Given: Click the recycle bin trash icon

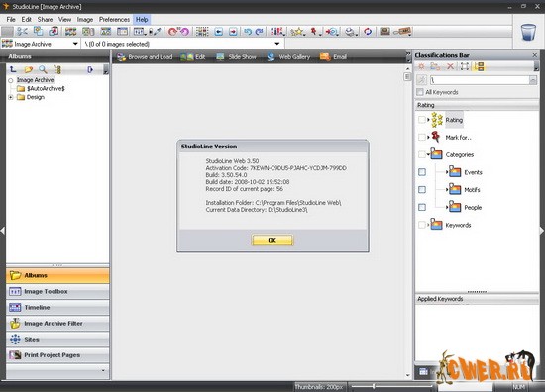Looking at the screenshot, I should 528,32.
